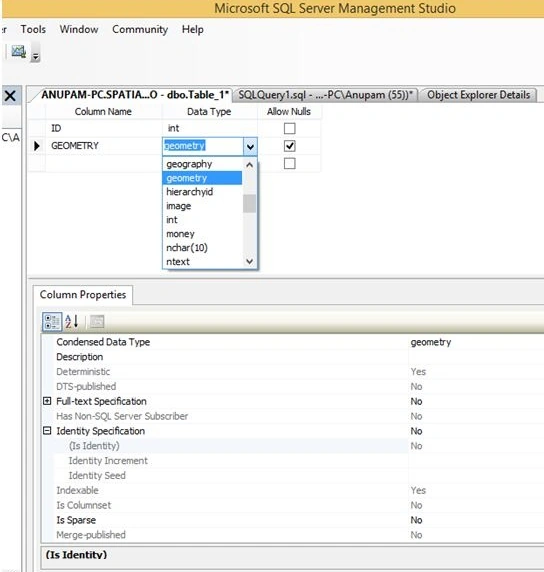Screen dimensions: 544x572
Task: Uncheck Allow Nulls for the GEOMETRY column
Action: coord(289,146)
